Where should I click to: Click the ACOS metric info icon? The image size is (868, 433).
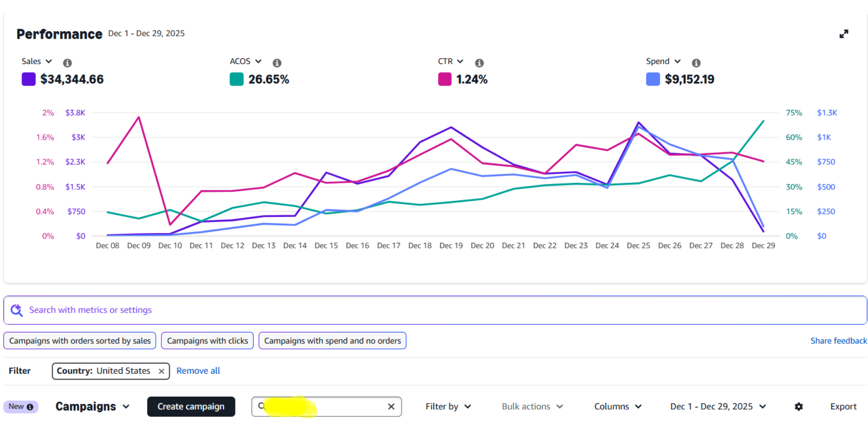pyautogui.click(x=277, y=63)
